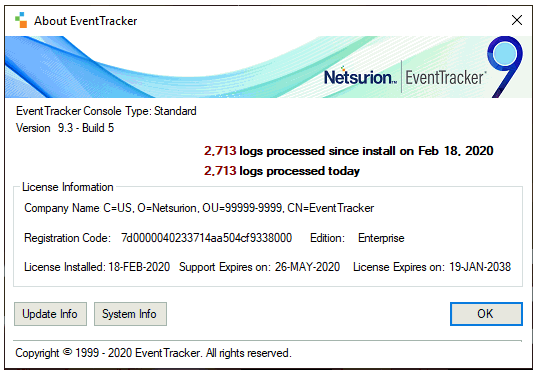Click the registration code value
The height and width of the screenshot is (374, 537).
tap(207, 238)
